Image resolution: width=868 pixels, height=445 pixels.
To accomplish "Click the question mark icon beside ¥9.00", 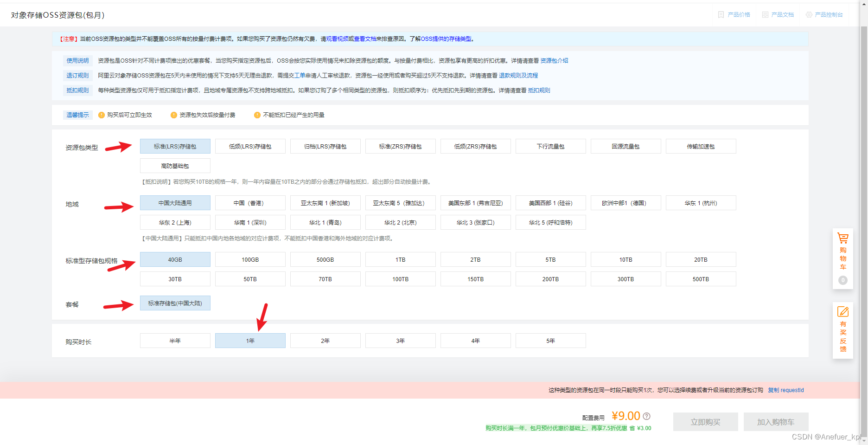I will [x=648, y=416].
